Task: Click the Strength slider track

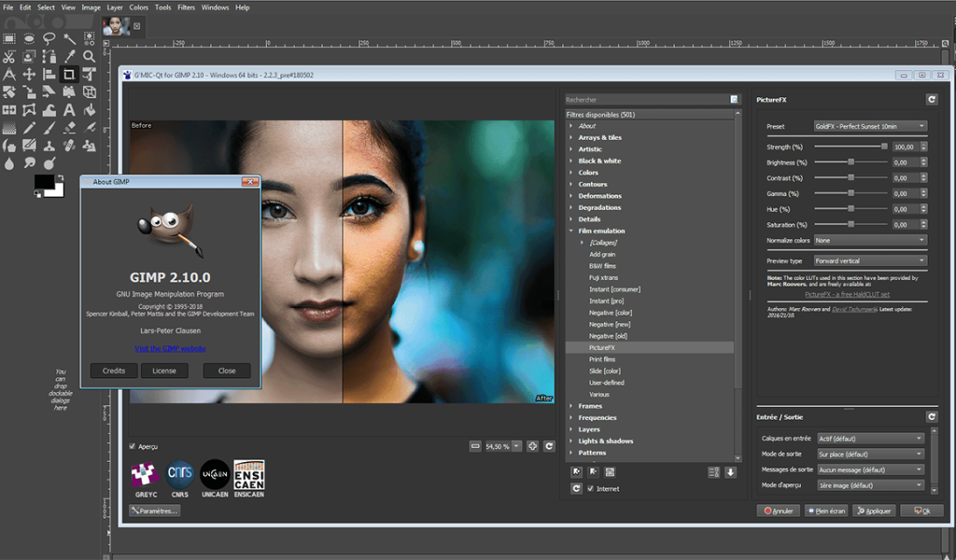Action: [x=851, y=147]
